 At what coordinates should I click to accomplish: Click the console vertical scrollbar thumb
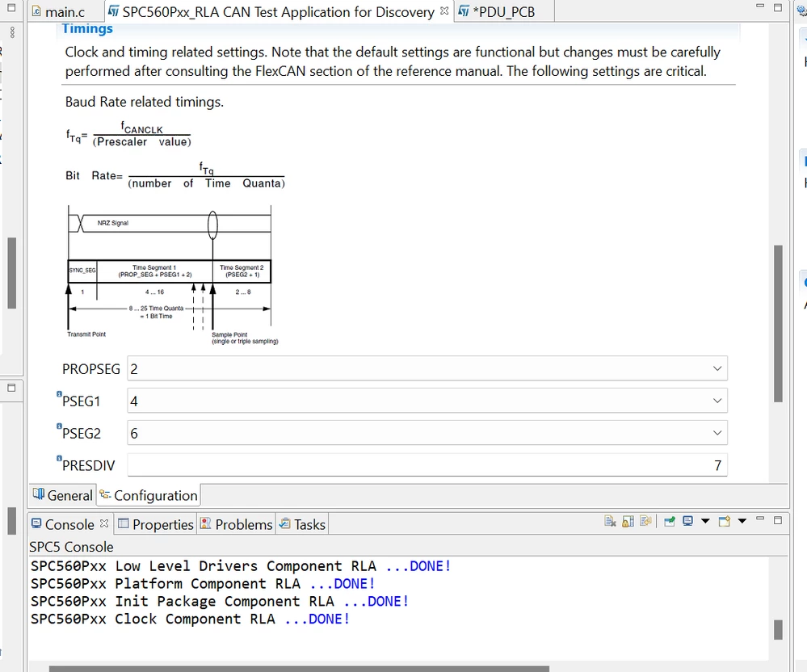coord(778,629)
